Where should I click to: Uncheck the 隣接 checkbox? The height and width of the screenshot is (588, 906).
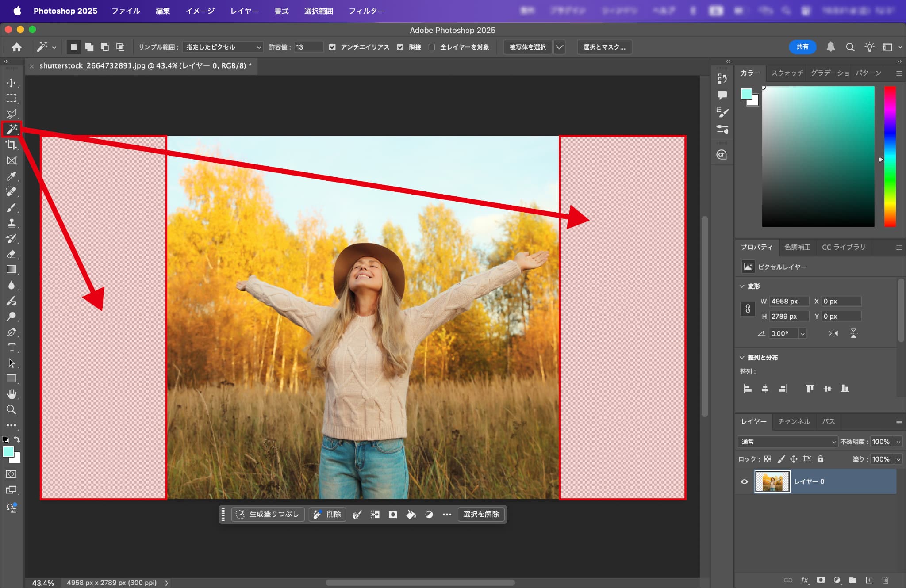pyautogui.click(x=400, y=47)
